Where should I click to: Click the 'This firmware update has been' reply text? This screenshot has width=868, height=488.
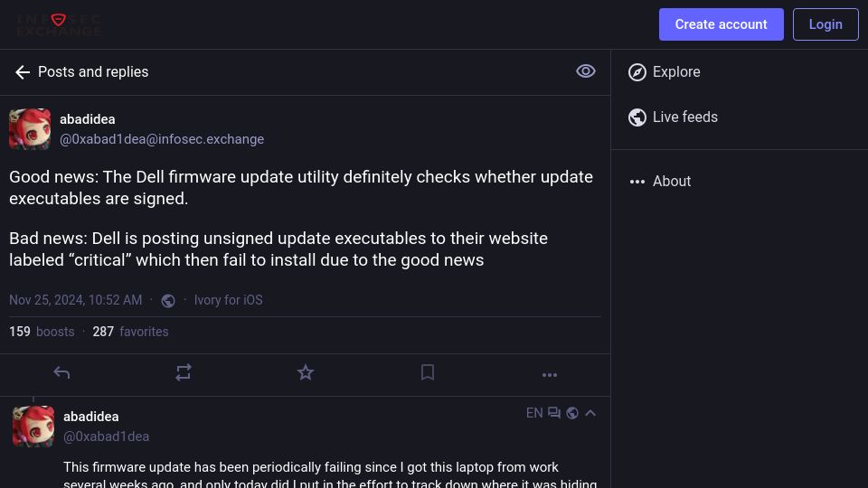pyautogui.click(x=330, y=474)
